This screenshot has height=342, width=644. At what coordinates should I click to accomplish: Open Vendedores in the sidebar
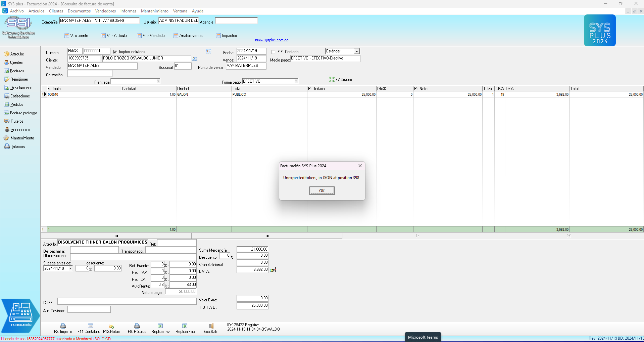tap(17, 130)
